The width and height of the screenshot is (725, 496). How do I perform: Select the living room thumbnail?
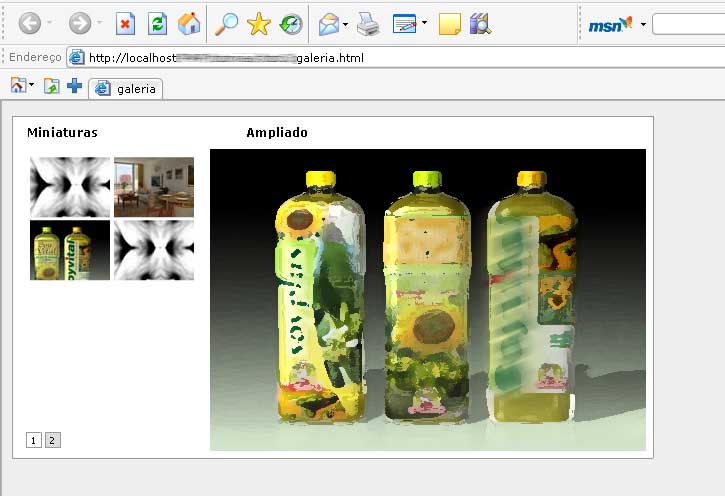(153, 187)
